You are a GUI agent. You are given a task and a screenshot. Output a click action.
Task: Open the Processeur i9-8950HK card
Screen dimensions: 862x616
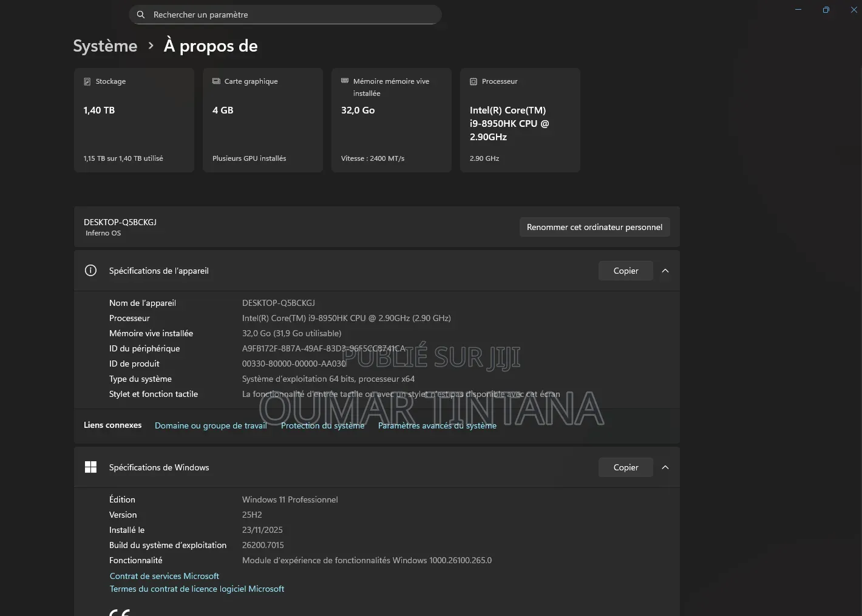coord(520,120)
